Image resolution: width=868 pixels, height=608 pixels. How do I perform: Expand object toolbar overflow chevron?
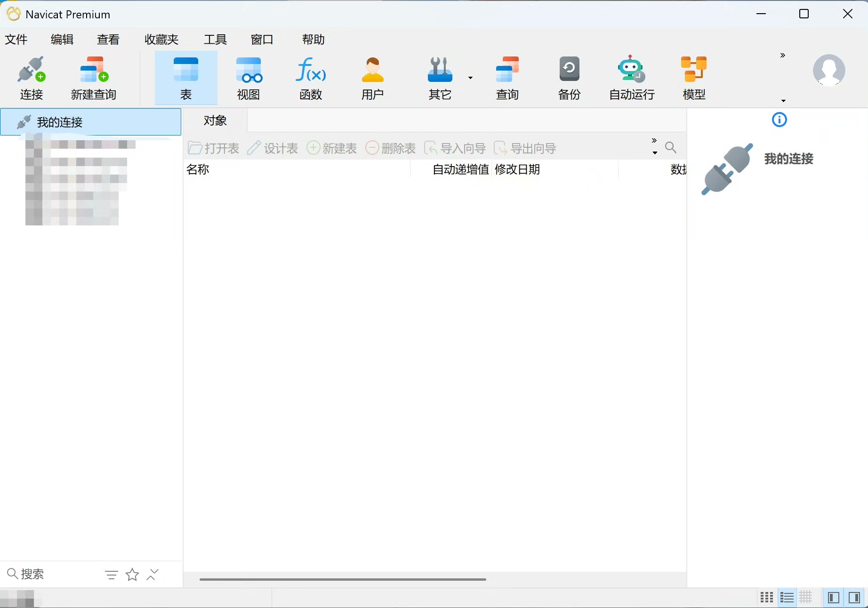654,141
